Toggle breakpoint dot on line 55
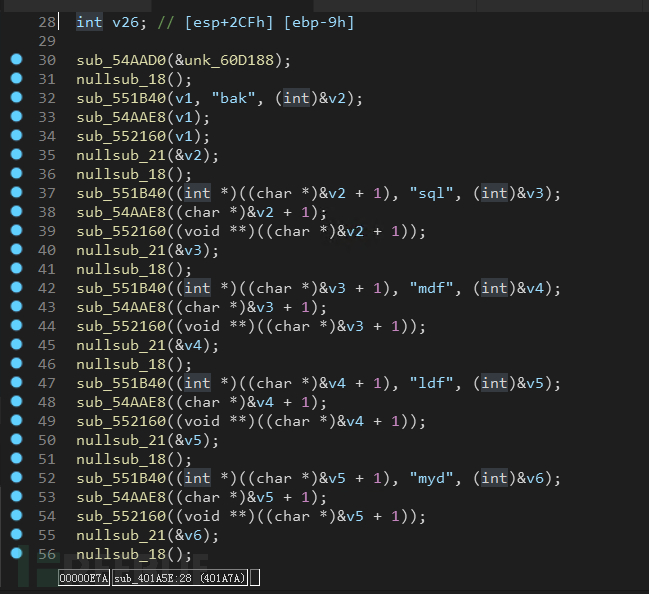649x594 pixels. click(16, 534)
